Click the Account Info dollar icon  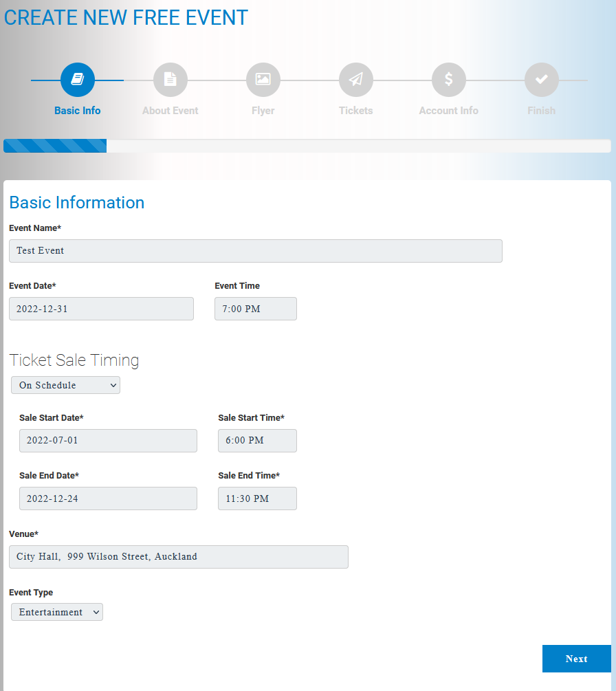[448, 80]
